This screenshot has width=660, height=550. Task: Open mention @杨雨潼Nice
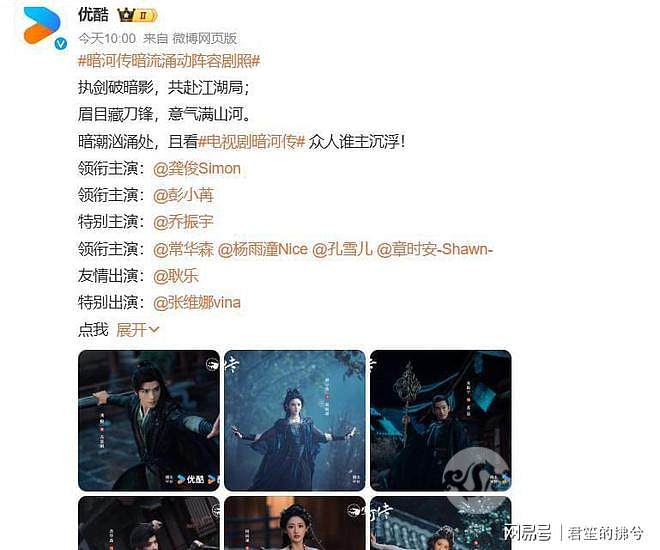(x=263, y=249)
